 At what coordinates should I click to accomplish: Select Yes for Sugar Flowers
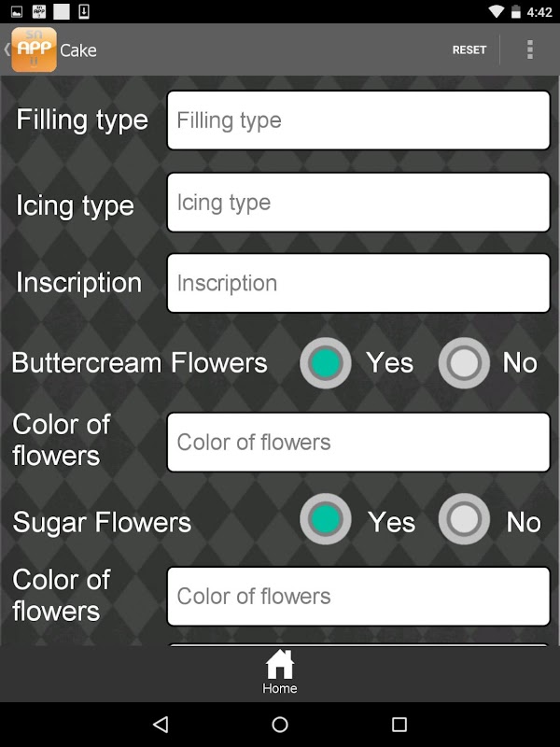pos(326,520)
